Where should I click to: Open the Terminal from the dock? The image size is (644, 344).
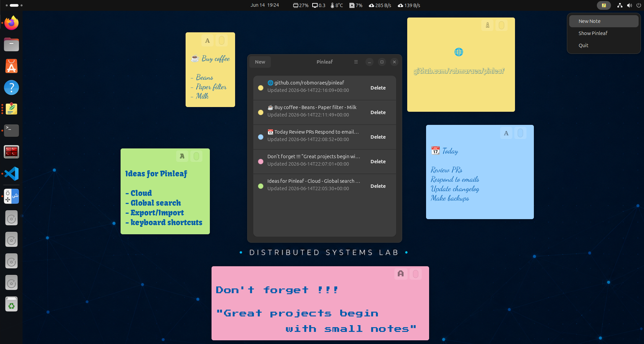click(x=11, y=131)
